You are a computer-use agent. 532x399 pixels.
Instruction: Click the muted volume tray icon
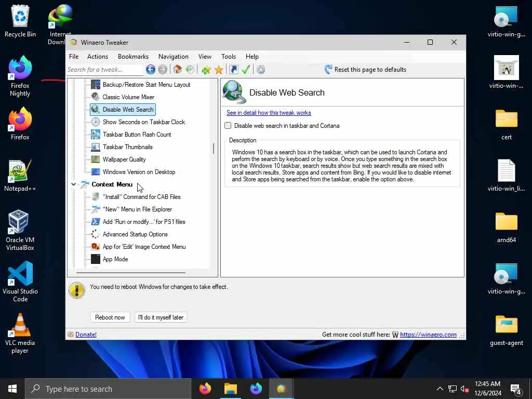(464, 389)
